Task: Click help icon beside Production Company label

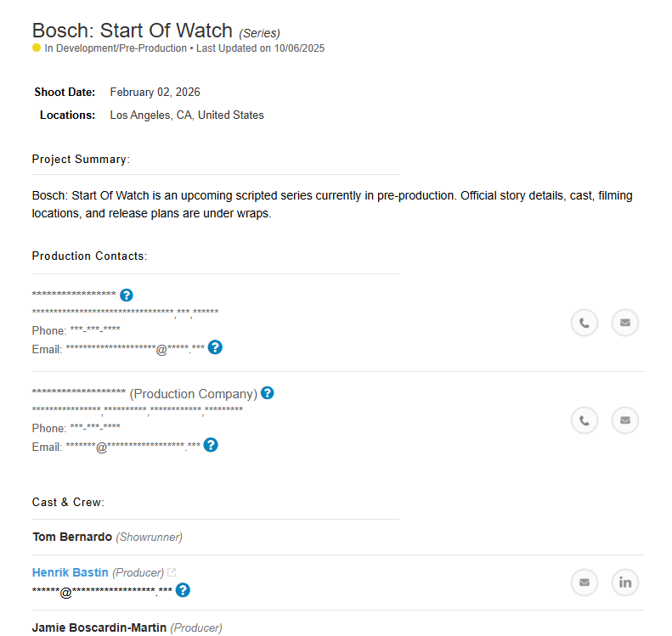Action: 268,393
